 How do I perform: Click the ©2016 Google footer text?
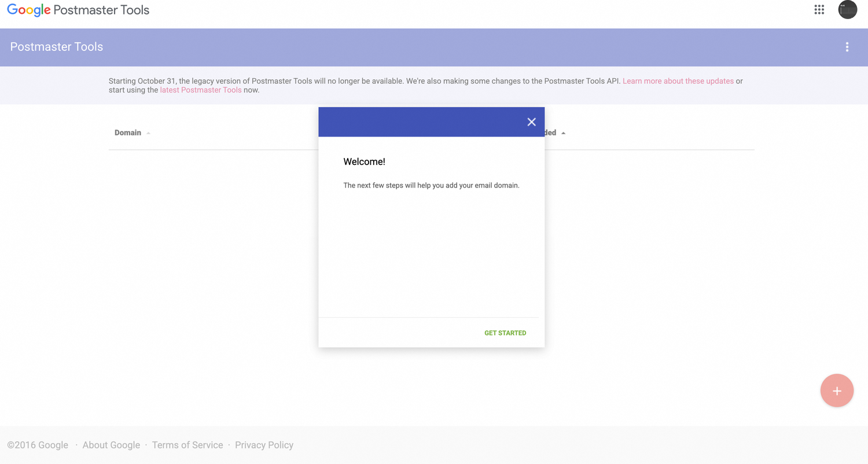pyautogui.click(x=38, y=445)
